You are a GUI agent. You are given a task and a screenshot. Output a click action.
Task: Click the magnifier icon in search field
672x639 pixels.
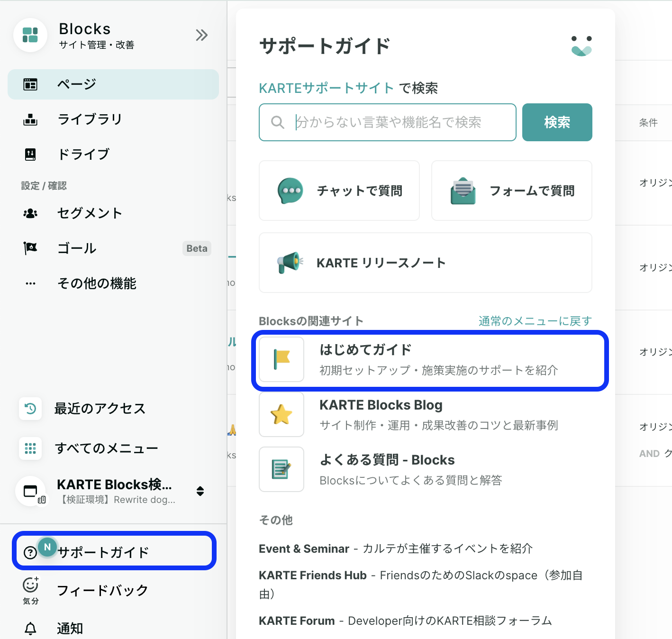pos(278,122)
